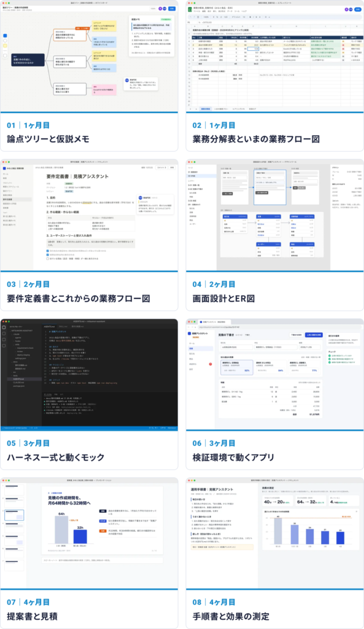Click the blue share button in the whiteboard thumbnail
This screenshot has width=364, height=629.
click(x=172, y=9)
